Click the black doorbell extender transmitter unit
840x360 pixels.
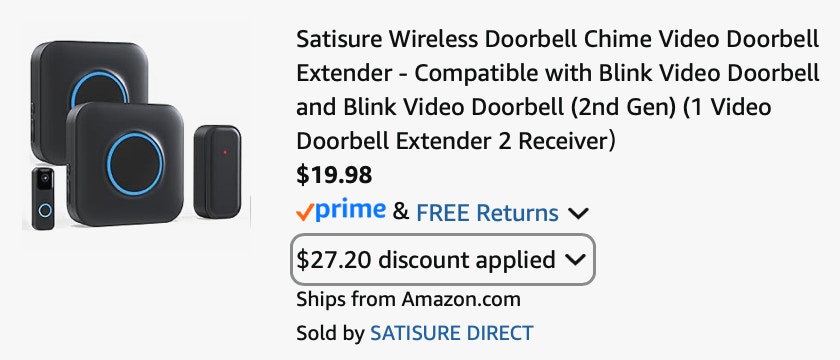coord(218,171)
